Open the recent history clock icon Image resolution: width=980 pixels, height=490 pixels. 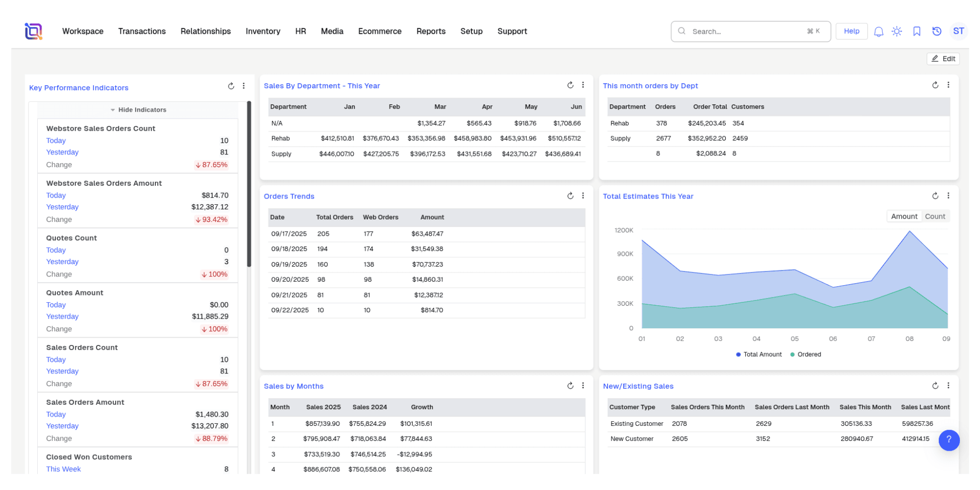(936, 31)
